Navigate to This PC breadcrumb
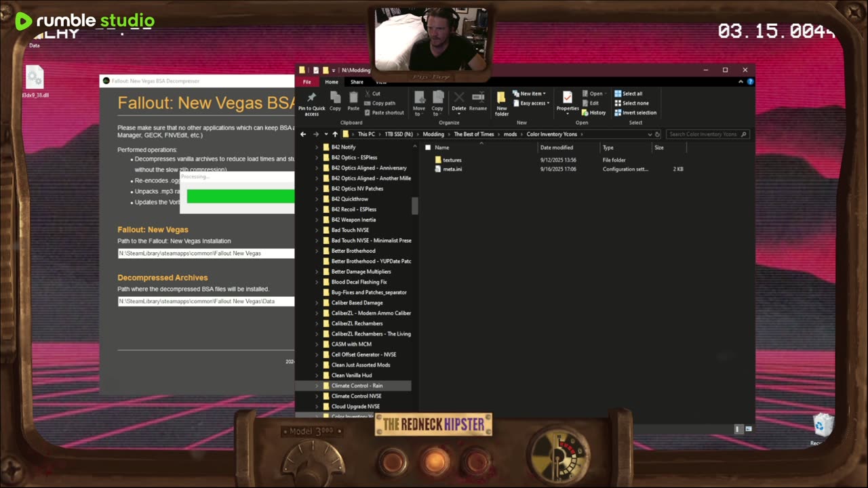 (x=366, y=134)
